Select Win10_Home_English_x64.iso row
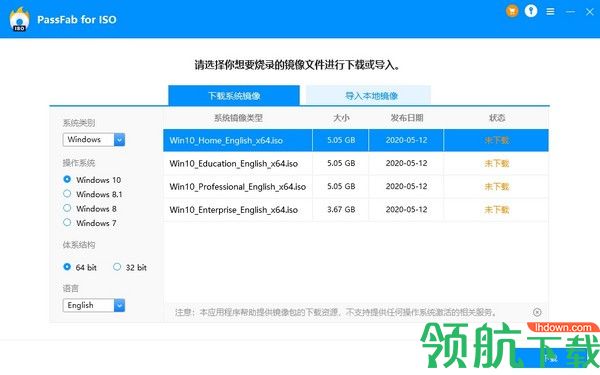 pyautogui.click(x=356, y=140)
